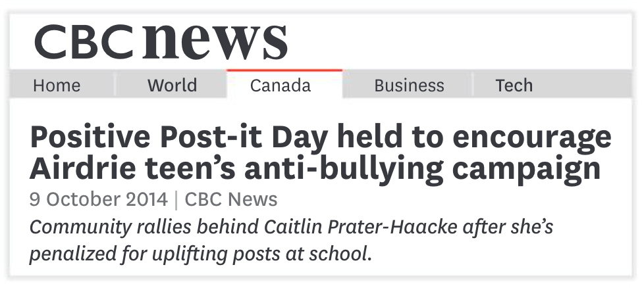Click the 'penalized for uplifting posts' summary line
This screenshot has width=644, height=288.
[x=200, y=254]
